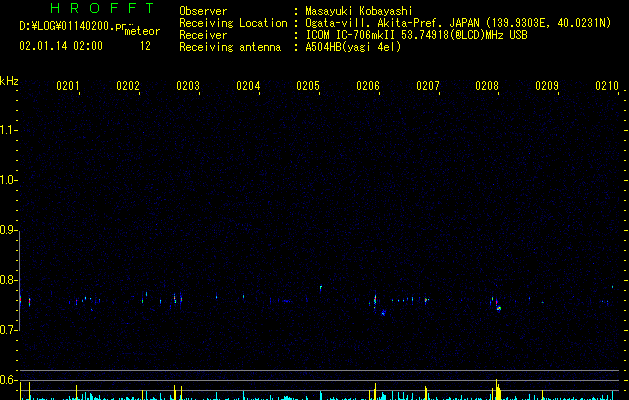
Task: Click the 'Receiving Location' label
Action: click(x=233, y=23)
